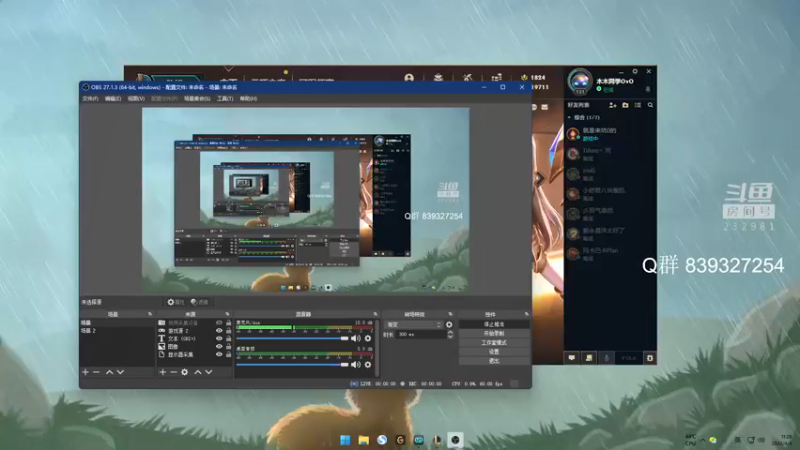Remove the selected scene with minus icon
800x450 pixels.
(x=96, y=372)
